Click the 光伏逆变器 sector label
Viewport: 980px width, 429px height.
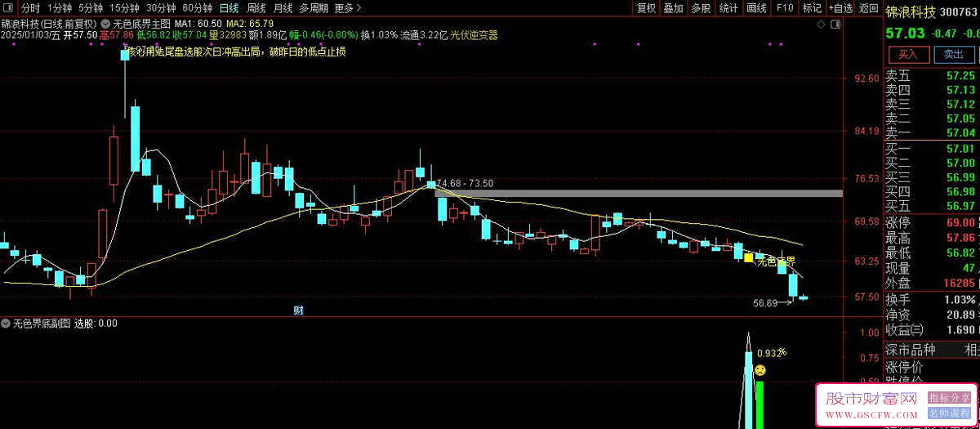(x=474, y=35)
